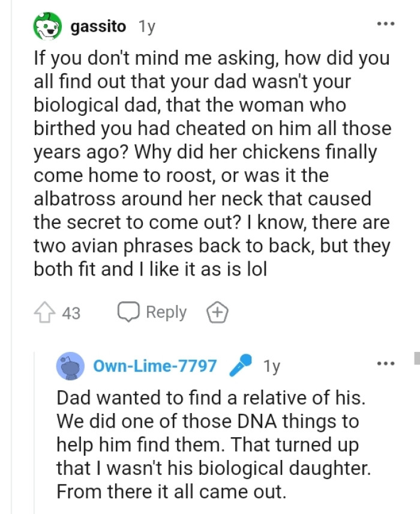Open the Own-Lime-7797 username link
The width and height of the screenshot is (420, 514).
[x=155, y=366]
